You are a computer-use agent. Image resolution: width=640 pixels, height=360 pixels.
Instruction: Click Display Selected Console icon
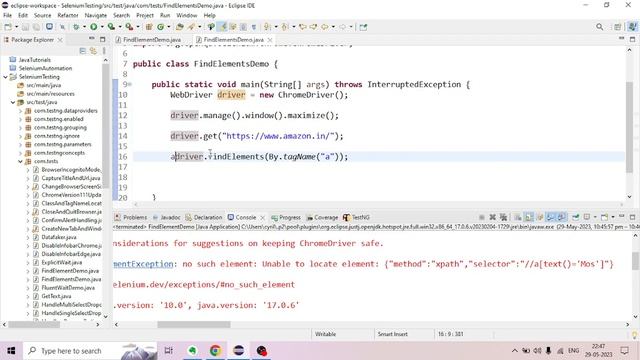pyautogui.click(x=587, y=217)
